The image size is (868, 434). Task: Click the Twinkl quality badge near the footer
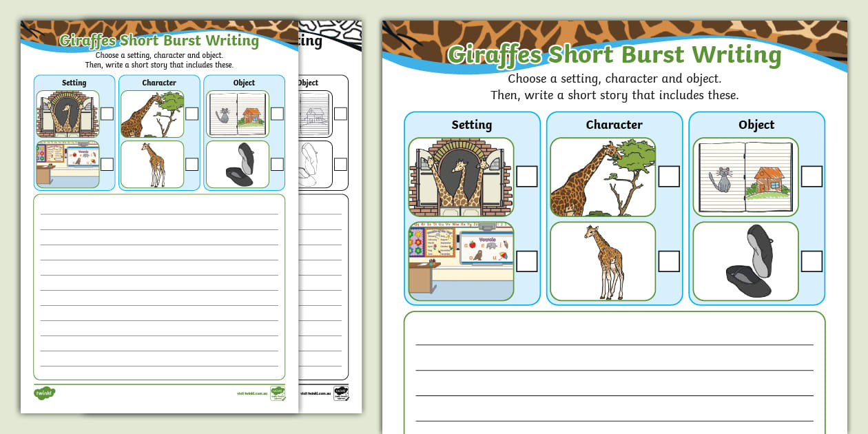(279, 394)
